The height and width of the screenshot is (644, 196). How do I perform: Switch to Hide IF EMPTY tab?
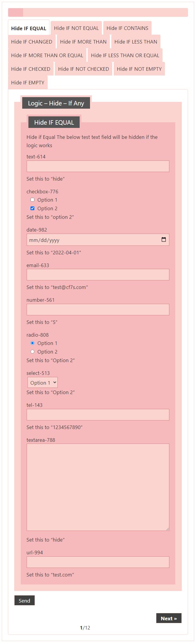(28, 83)
